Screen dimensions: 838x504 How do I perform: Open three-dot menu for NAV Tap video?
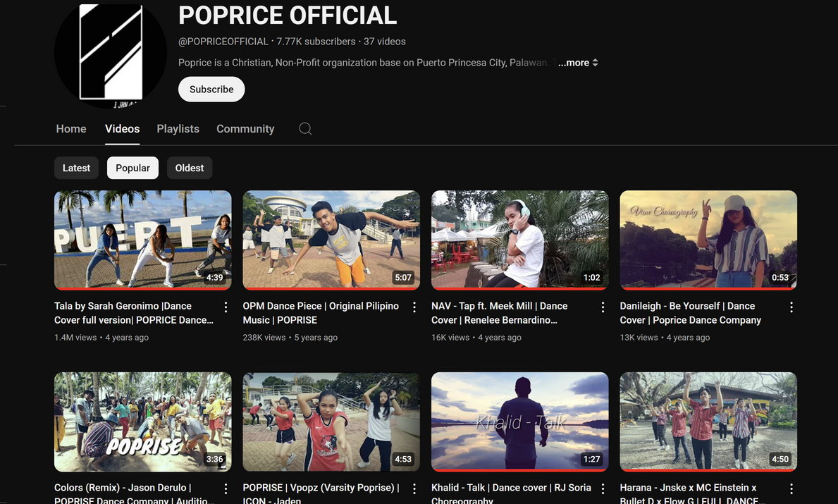pos(603,307)
